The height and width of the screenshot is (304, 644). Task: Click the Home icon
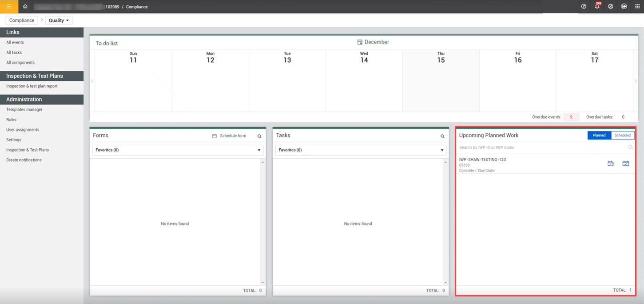pyautogui.click(x=25, y=6)
